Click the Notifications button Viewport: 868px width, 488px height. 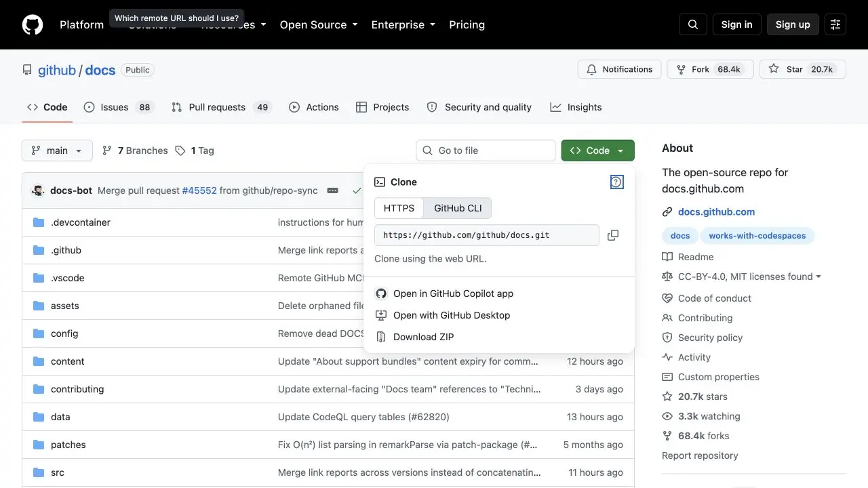(619, 69)
